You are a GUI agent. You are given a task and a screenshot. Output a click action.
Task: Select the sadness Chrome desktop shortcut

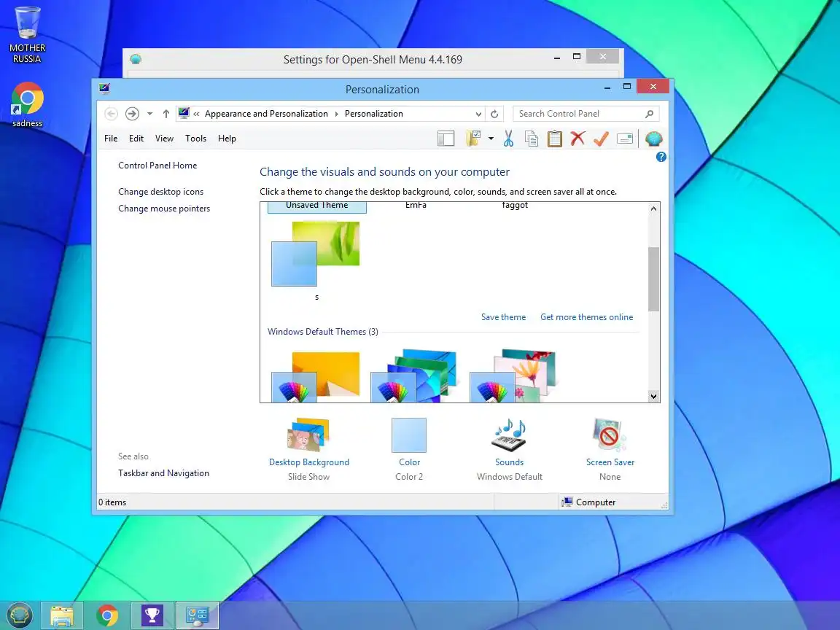tap(27, 105)
